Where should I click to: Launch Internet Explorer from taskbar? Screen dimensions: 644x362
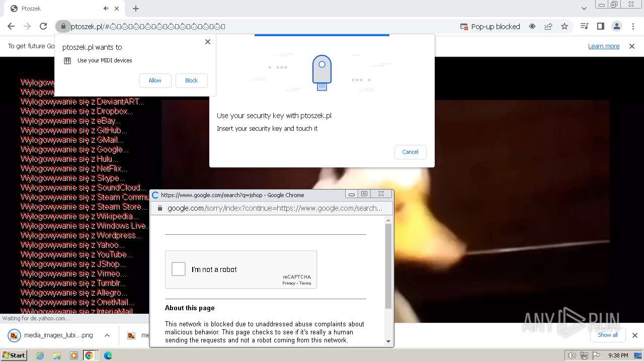click(x=40, y=355)
